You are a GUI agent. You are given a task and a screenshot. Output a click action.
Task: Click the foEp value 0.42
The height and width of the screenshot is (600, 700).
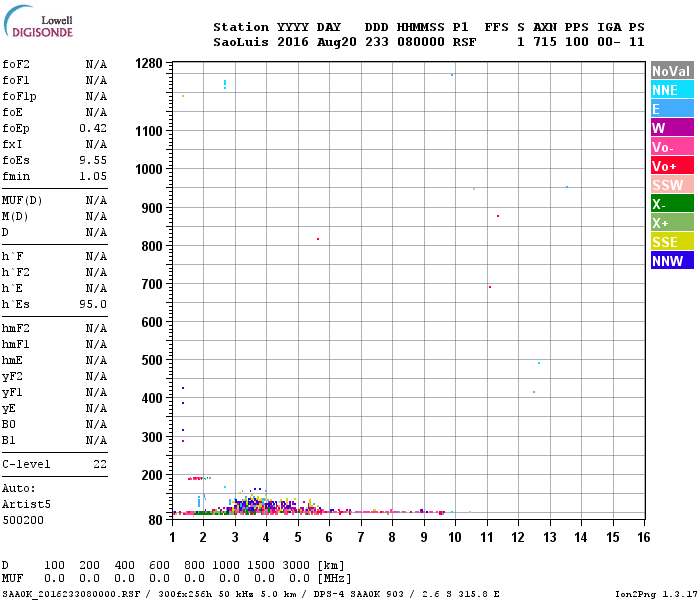pos(93,128)
